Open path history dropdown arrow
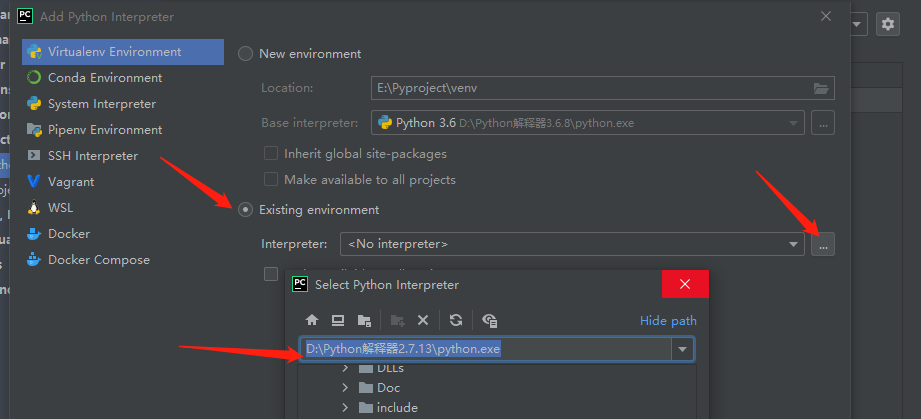Viewport: 921px width, 419px height. [x=683, y=349]
